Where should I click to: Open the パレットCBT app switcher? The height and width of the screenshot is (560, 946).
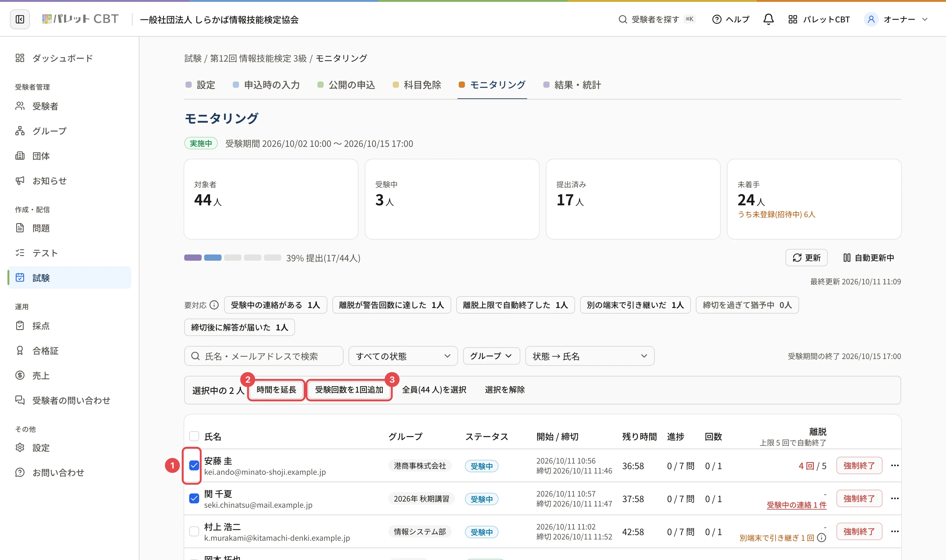pos(819,19)
